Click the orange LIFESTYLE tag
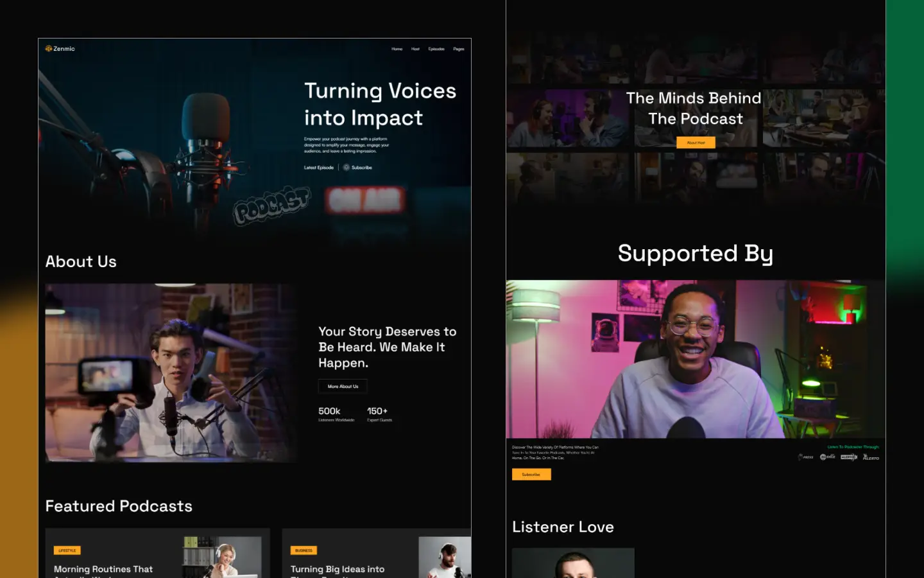 click(x=67, y=550)
